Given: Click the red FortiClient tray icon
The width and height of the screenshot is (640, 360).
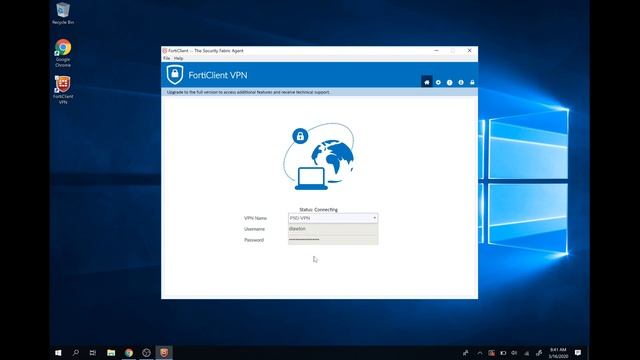Looking at the screenshot, I should pyautogui.click(x=491, y=353).
